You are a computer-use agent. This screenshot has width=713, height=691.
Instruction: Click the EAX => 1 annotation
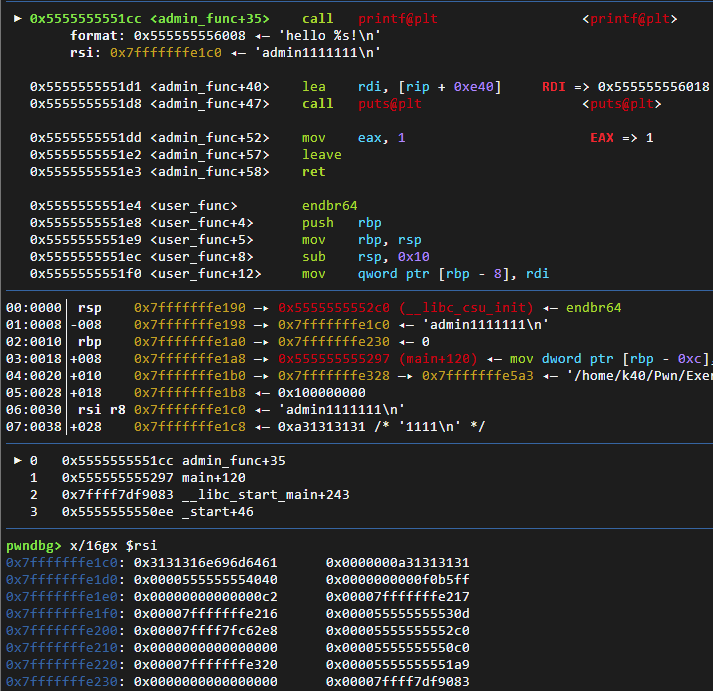click(621, 137)
